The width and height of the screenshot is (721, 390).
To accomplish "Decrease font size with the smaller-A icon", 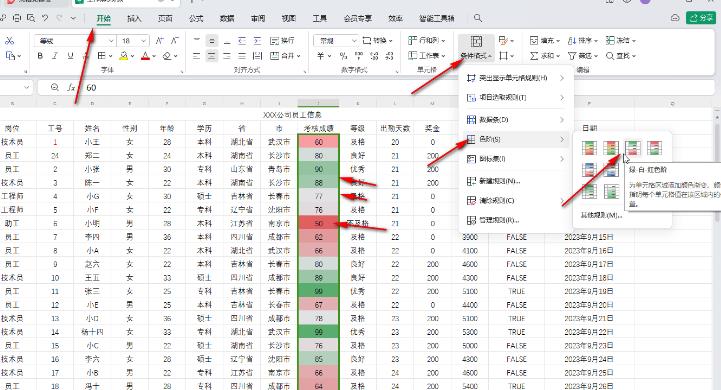I will coord(174,41).
